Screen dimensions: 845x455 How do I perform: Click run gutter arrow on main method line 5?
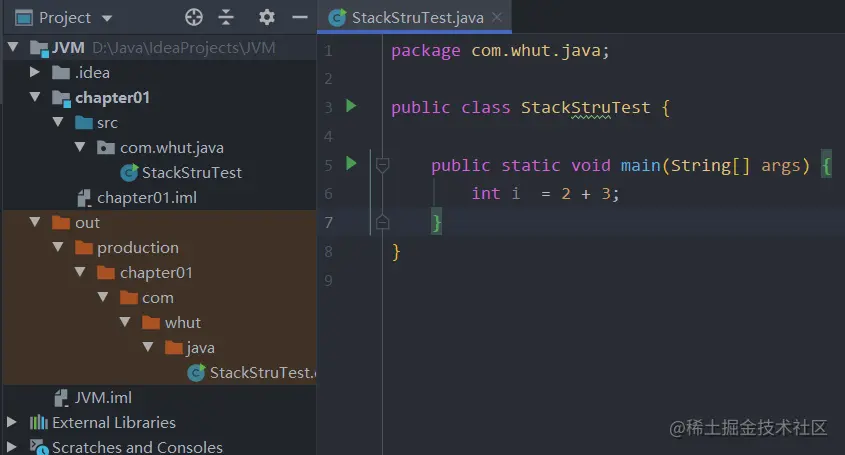[x=351, y=163]
